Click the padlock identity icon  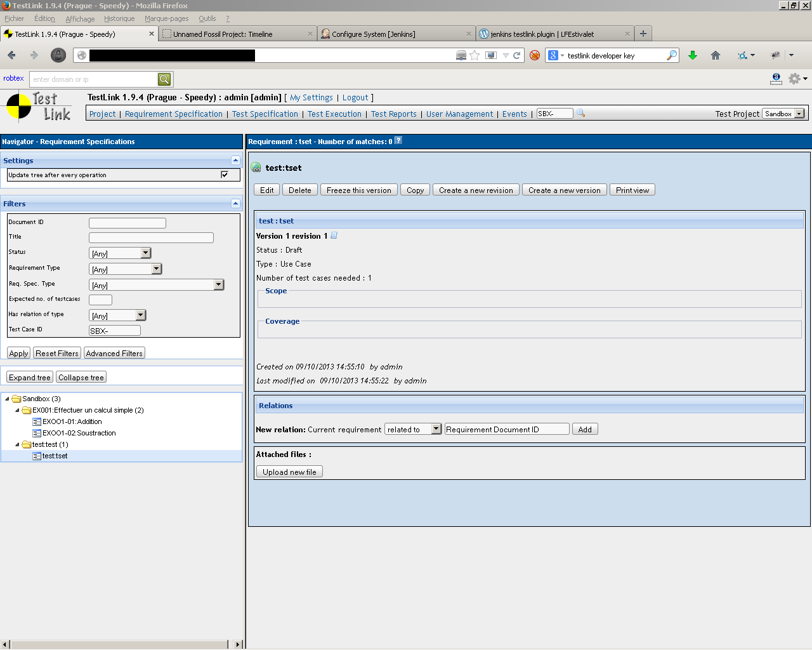coord(58,55)
